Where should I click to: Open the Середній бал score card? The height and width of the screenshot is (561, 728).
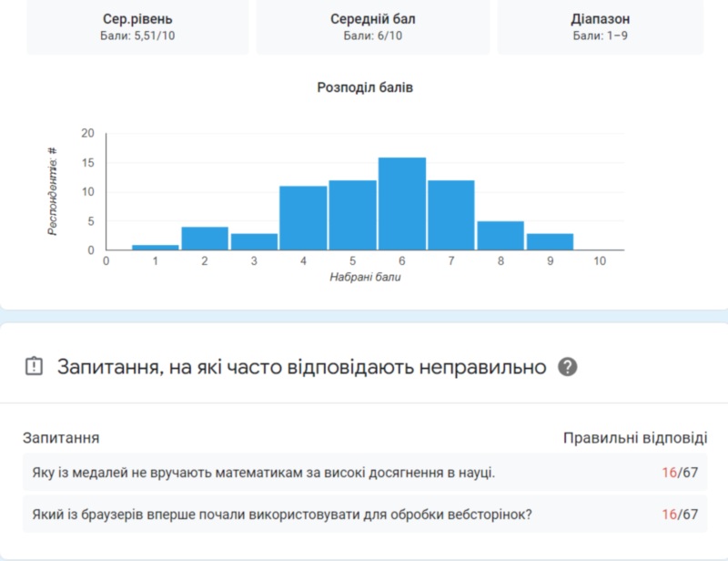click(x=372, y=26)
